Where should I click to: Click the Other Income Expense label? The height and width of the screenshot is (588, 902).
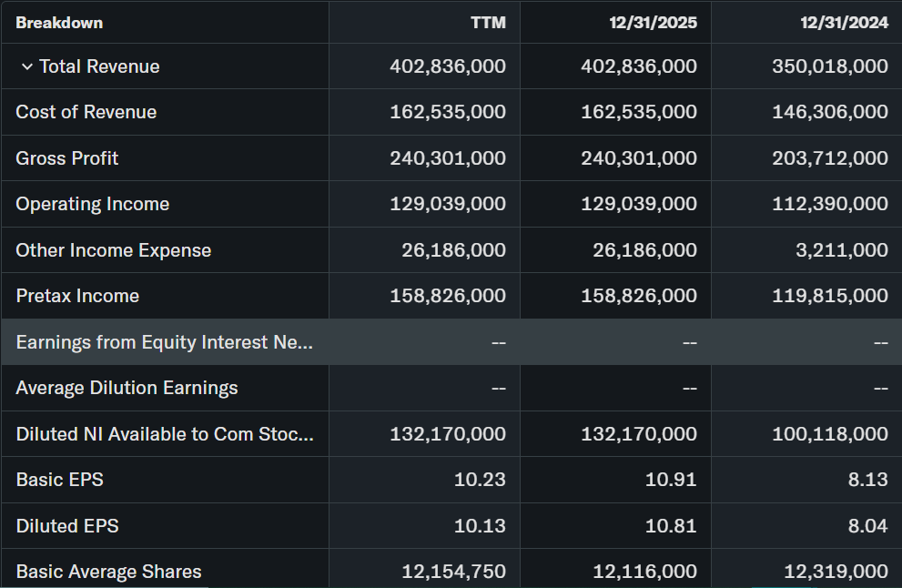(114, 250)
